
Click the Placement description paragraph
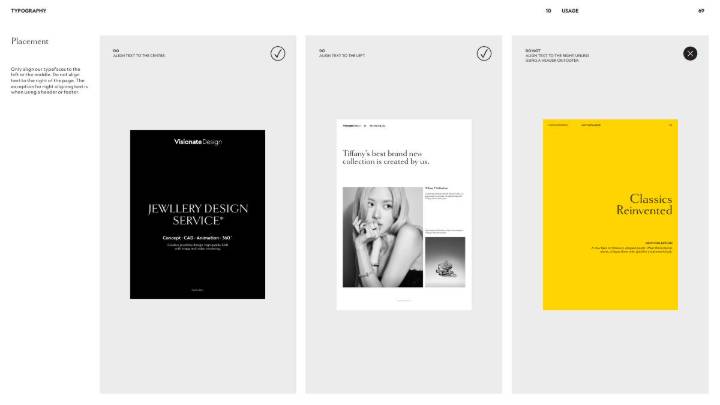click(49, 80)
